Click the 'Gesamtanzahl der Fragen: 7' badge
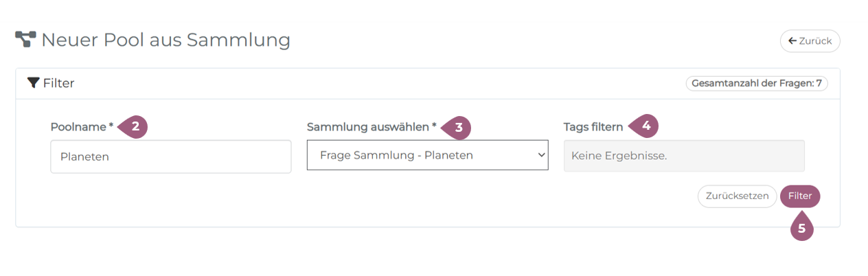Viewport: 868px width, 276px height. (x=757, y=83)
